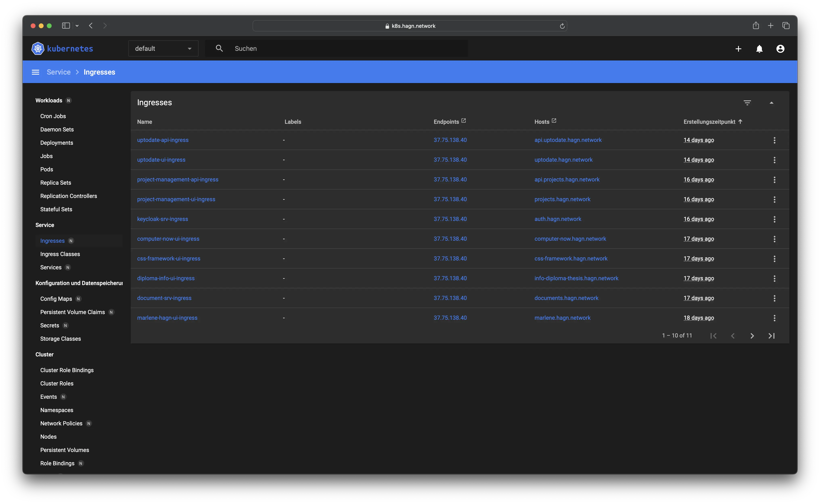Select Config Maps in sidebar
The image size is (820, 504).
56,299
